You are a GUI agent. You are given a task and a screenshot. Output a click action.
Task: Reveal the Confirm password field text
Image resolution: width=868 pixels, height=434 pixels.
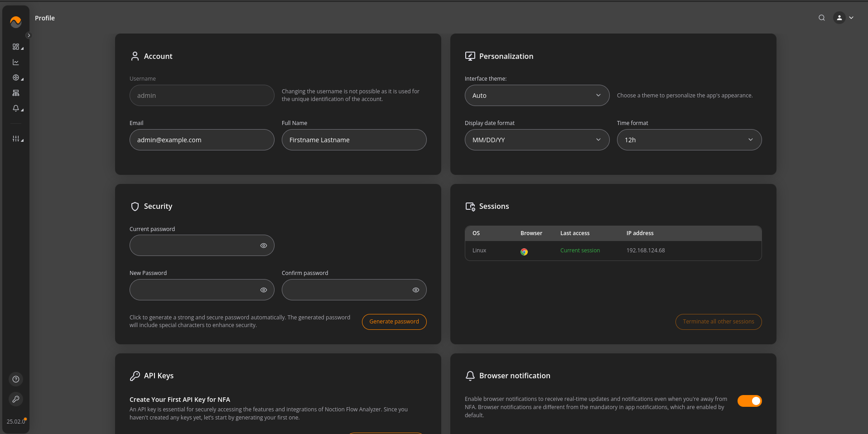(415, 290)
